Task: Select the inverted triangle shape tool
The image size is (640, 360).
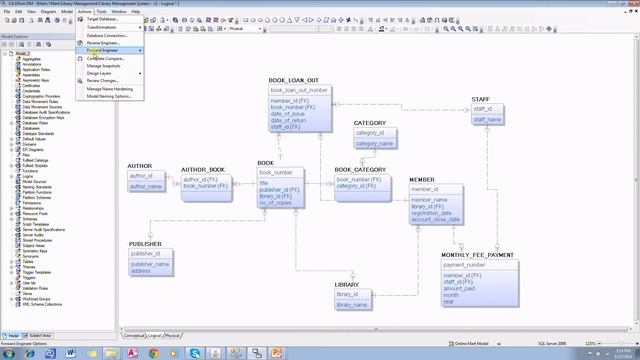Action: [x=297, y=20]
